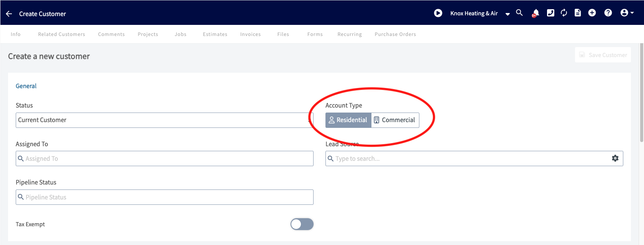644x245 pixels.
Task: Open the Recurring tab
Action: click(350, 34)
